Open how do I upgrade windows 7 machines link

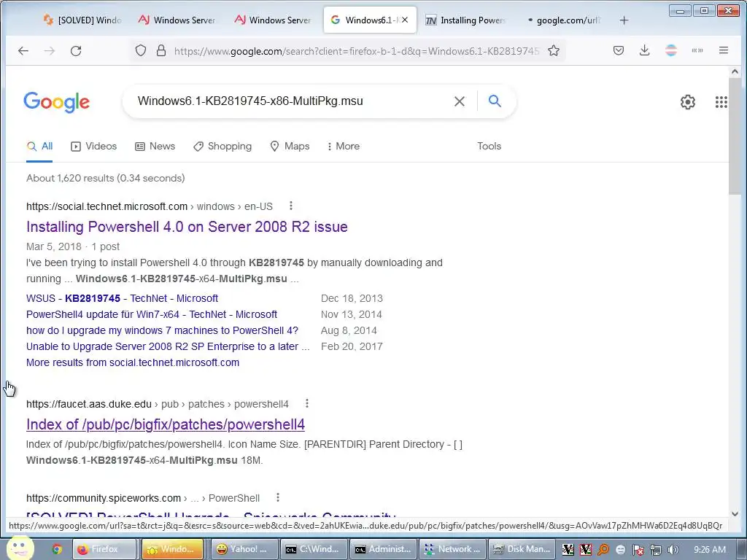tap(162, 330)
